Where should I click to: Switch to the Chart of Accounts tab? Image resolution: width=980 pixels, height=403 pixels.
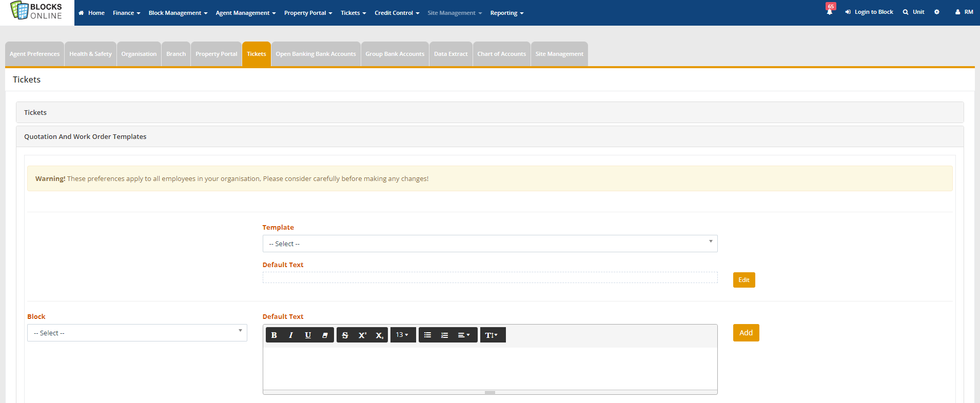click(x=501, y=54)
